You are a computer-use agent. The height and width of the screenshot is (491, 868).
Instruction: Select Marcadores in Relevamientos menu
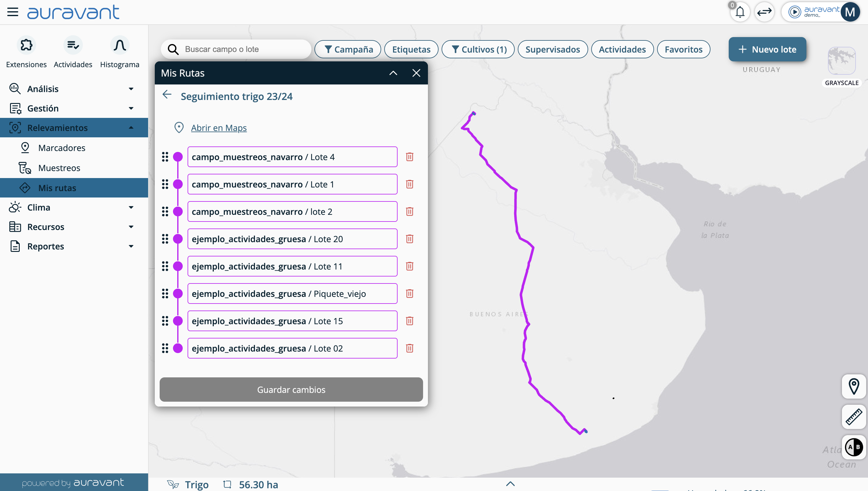[x=62, y=148]
